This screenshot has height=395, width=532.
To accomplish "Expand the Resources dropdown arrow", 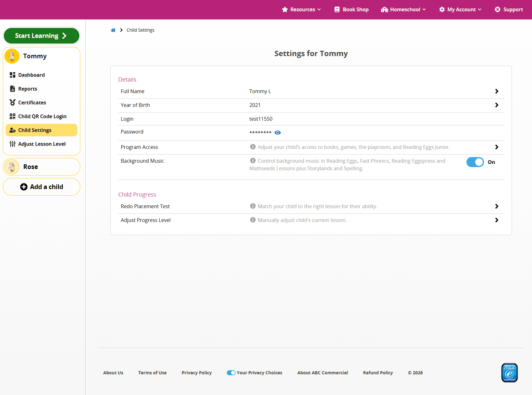I will (319, 9).
